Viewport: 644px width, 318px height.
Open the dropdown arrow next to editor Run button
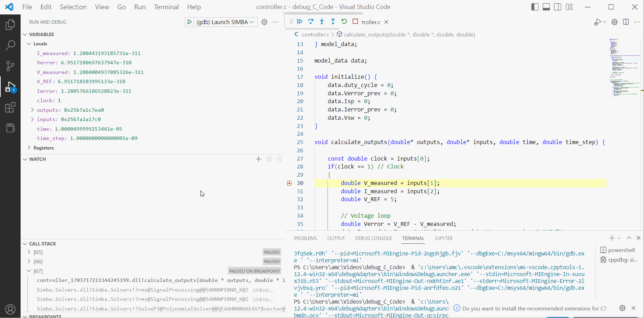click(x=605, y=22)
